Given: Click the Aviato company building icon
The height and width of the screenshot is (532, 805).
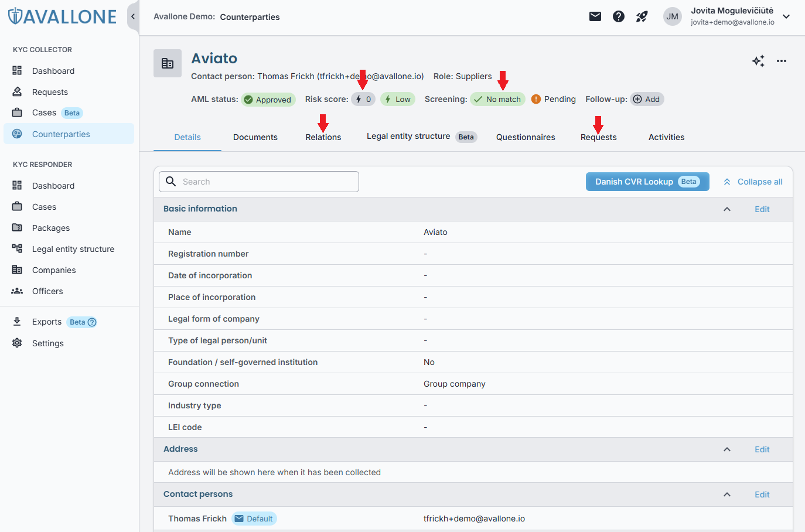Looking at the screenshot, I should (x=168, y=63).
